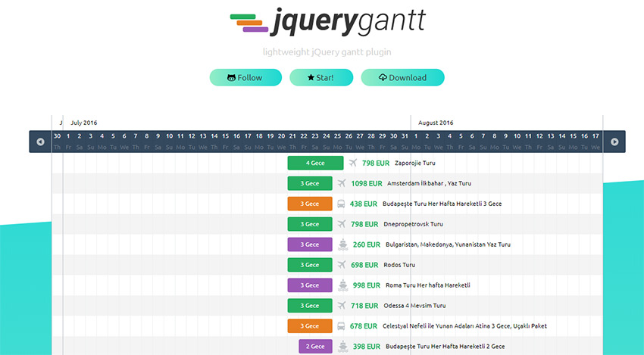Click the Follow button

coord(245,77)
